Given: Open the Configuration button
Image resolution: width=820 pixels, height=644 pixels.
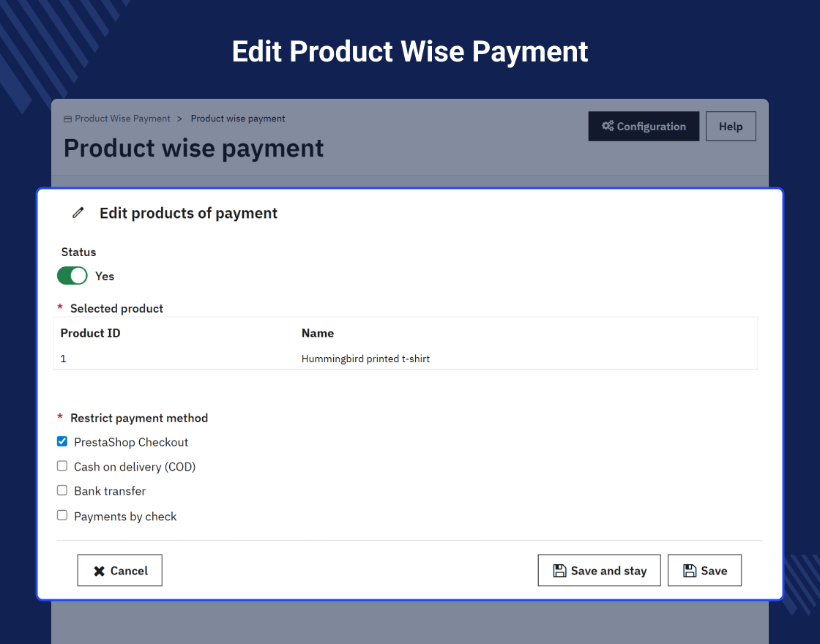Looking at the screenshot, I should pyautogui.click(x=644, y=126).
